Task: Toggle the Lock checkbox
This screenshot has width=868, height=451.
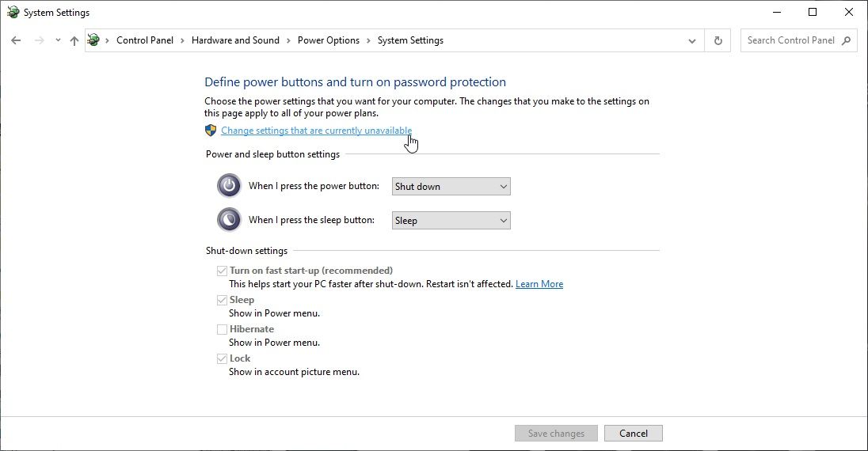Action: (x=222, y=358)
